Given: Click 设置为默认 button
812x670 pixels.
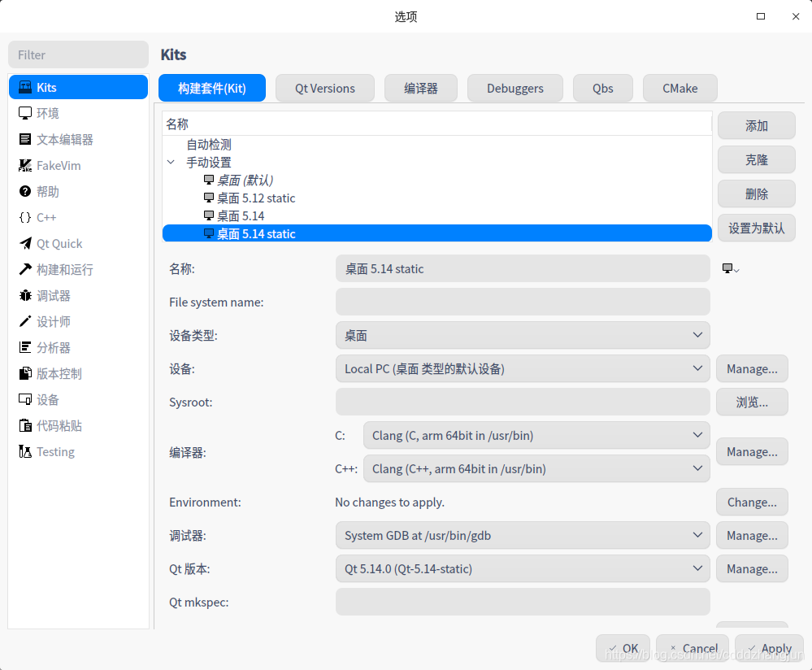Looking at the screenshot, I should point(756,228).
